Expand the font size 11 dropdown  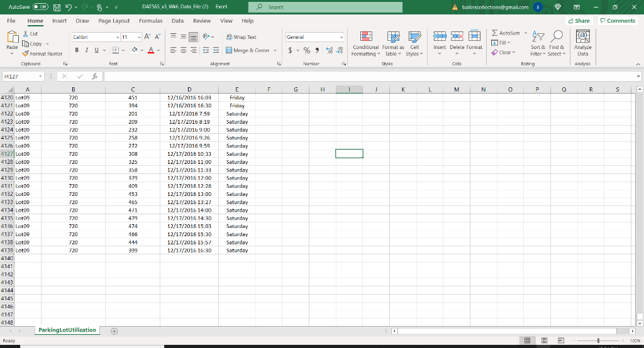[x=139, y=37]
